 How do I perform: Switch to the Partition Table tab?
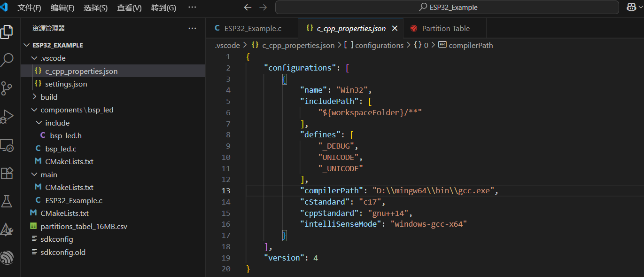(x=444, y=28)
